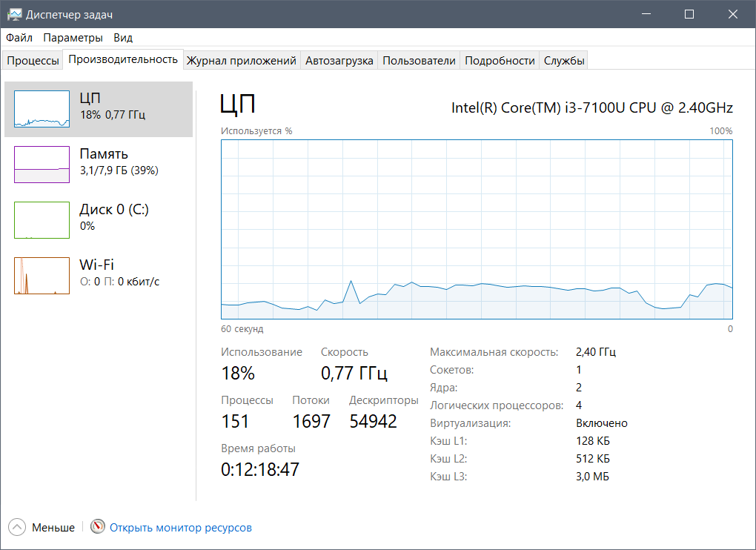
Task: Maximize the Диспетчер задач window
Action: point(689,14)
